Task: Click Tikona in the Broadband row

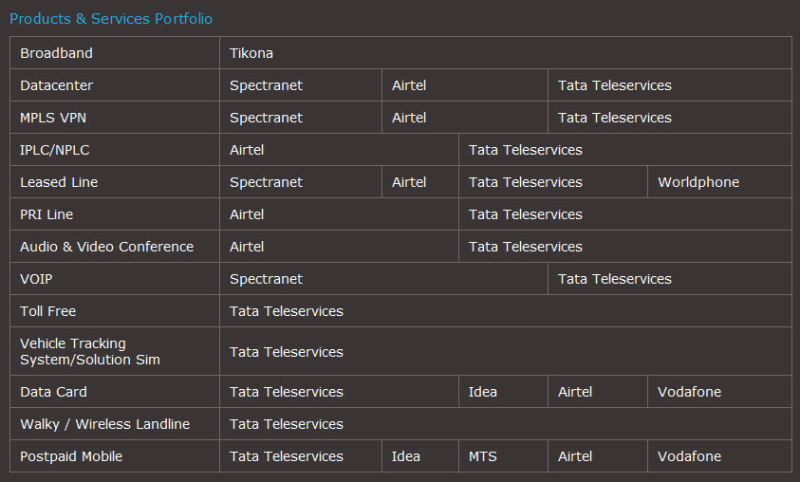Action: click(x=251, y=53)
